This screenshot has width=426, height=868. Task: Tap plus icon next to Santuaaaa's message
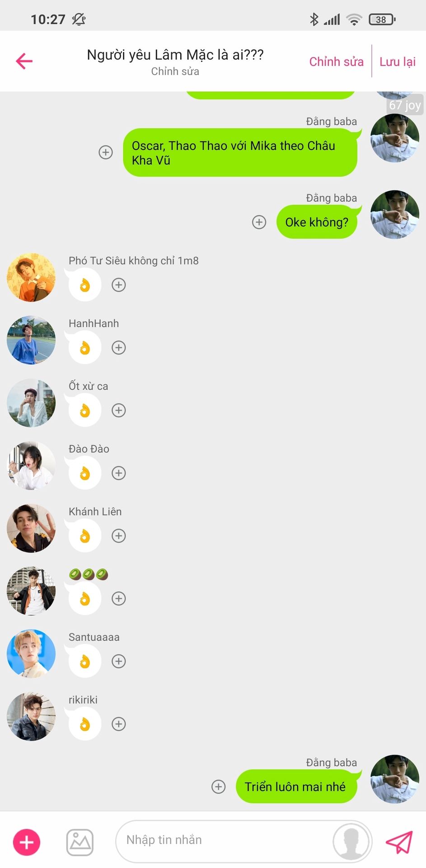point(119,661)
